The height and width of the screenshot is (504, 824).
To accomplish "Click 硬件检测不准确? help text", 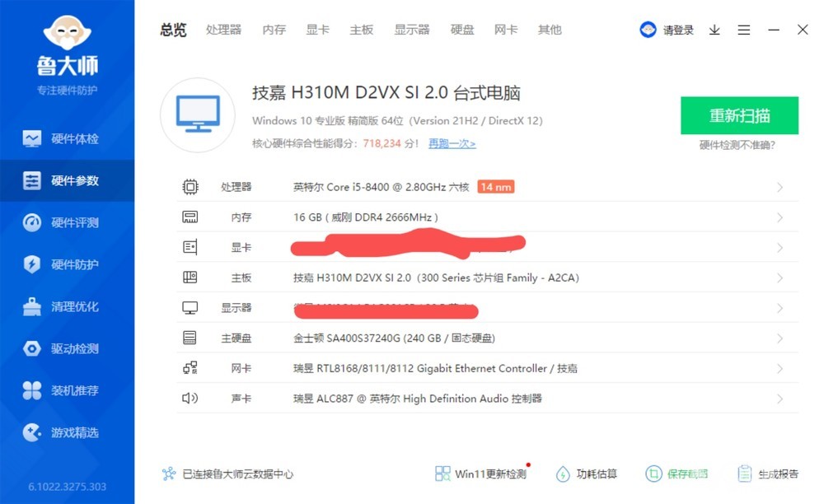I will [737, 145].
